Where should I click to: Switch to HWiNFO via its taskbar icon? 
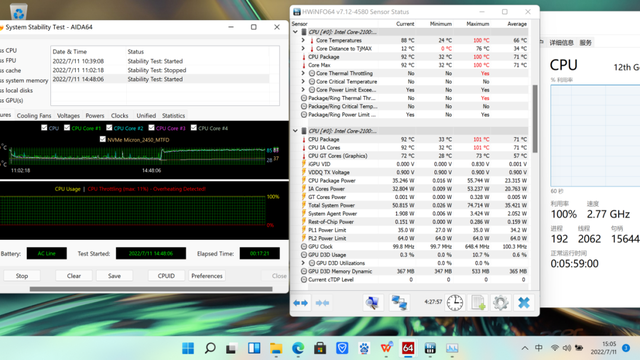[430, 348]
